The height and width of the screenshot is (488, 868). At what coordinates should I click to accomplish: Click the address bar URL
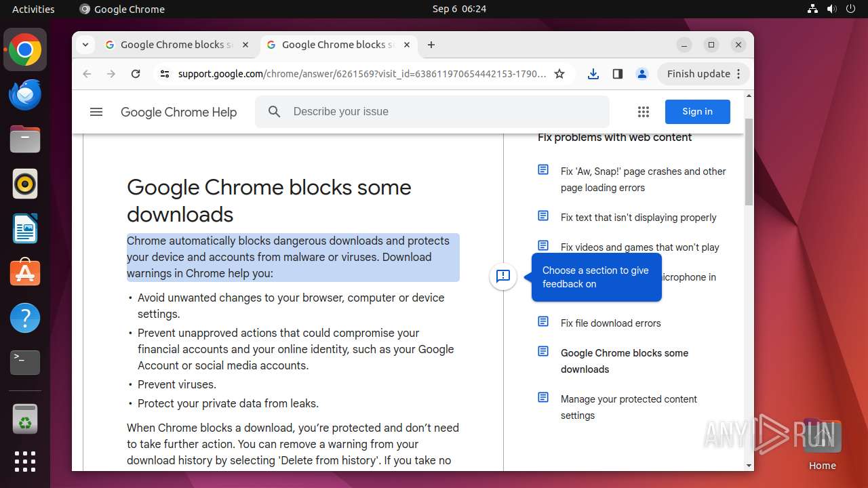[362, 74]
